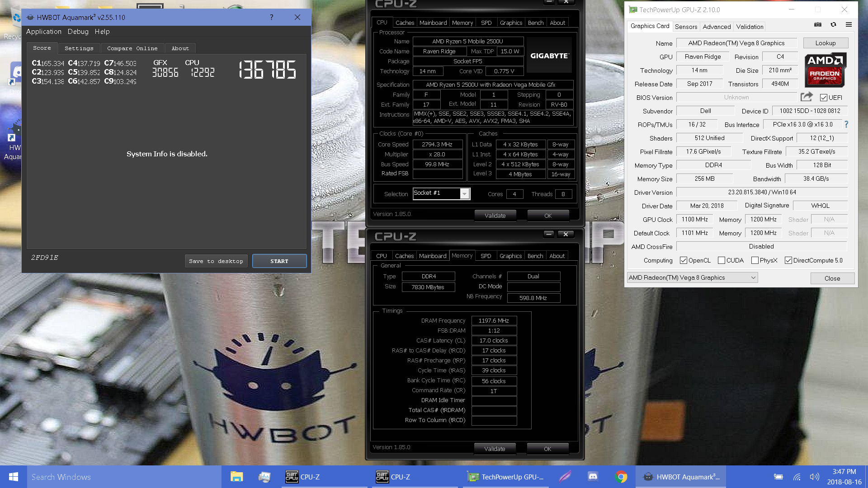This screenshot has width=868, height=488.
Task: Click Validate in lower CPU-Z window
Action: coord(495,449)
